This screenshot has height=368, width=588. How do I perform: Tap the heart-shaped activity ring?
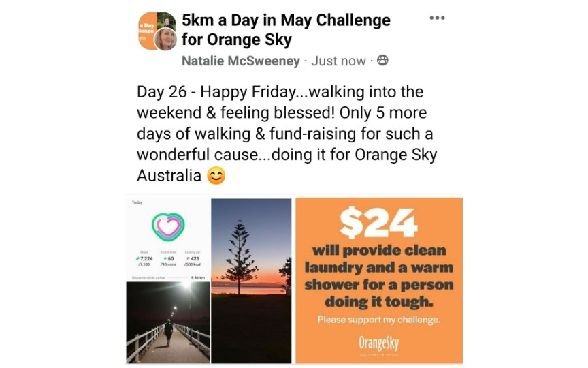[x=168, y=227]
